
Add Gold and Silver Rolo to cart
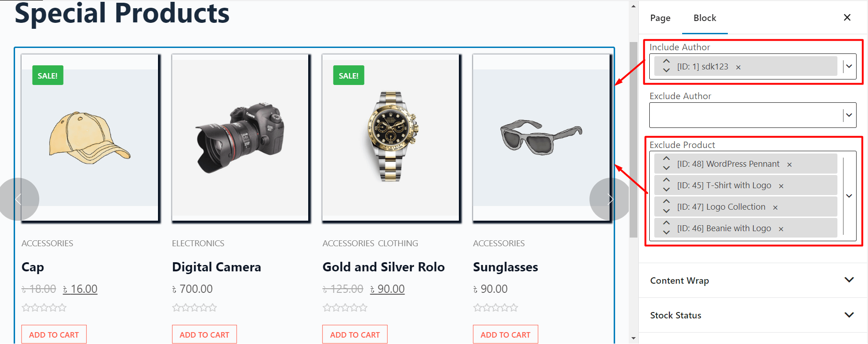click(x=354, y=334)
